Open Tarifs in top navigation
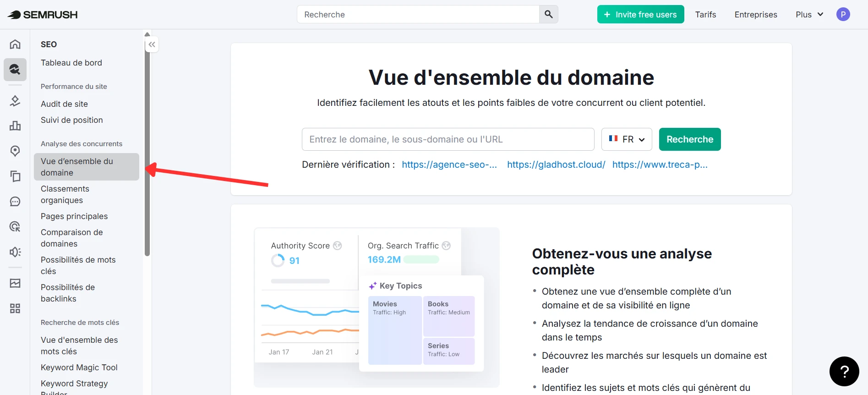The width and height of the screenshot is (868, 395). pyautogui.click(x=705, y=15)
